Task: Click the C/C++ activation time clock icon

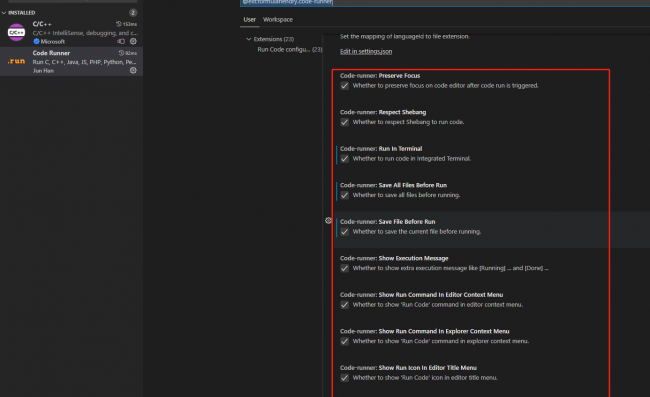Action: point(119,24)
